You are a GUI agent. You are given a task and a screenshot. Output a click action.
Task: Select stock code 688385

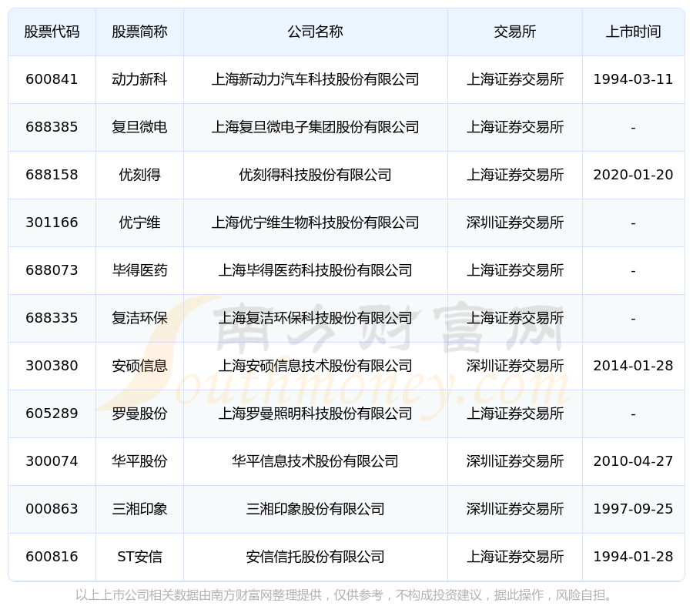(x=52, y=127)
